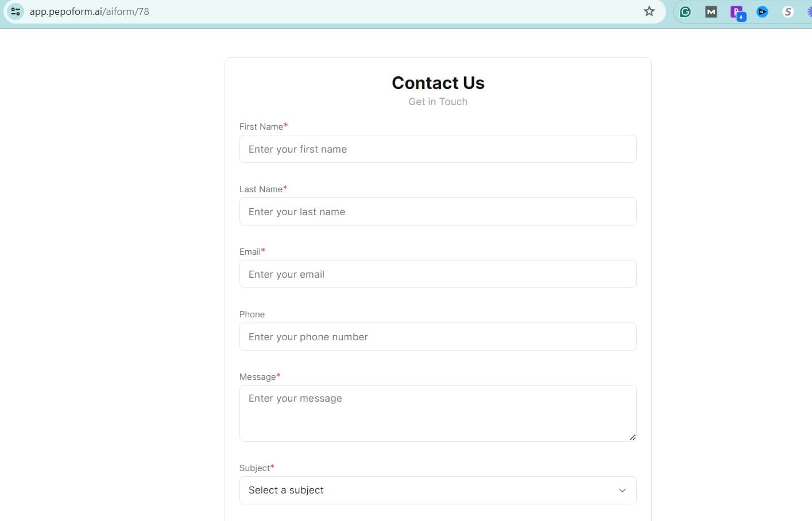Click the Subject field label
The height and width of the screenshot is (521, 812).
click(254, 468)
